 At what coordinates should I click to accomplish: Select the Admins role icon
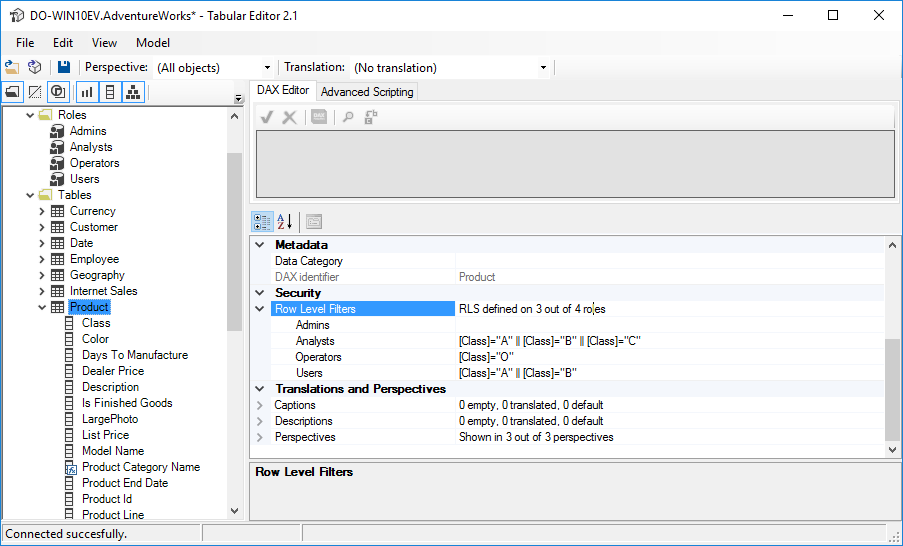tap(57, 131)
